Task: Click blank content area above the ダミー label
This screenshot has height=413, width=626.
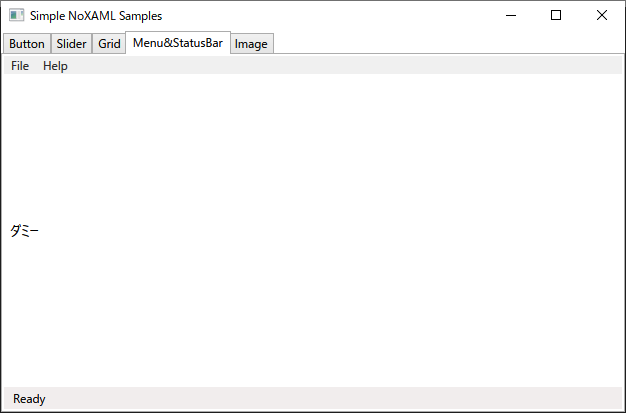Action: point(313,148)
